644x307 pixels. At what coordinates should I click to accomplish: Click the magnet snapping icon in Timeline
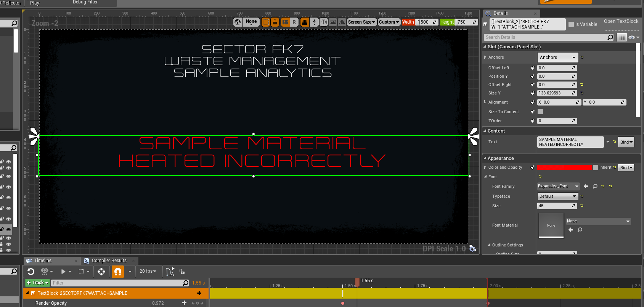point(118,272)
